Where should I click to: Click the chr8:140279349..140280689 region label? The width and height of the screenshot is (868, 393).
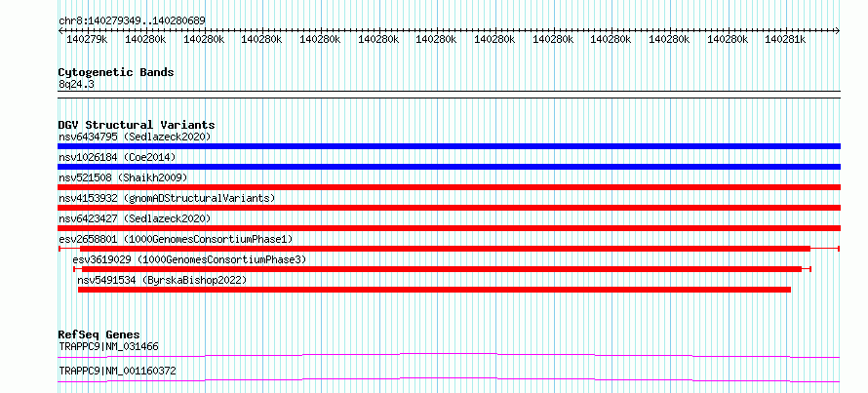pos(132,20)
